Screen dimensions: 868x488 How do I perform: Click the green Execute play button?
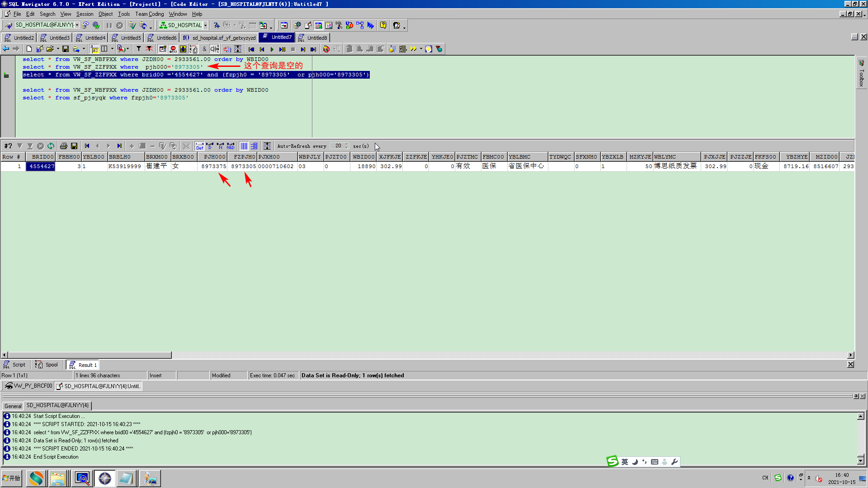[272, 49]
